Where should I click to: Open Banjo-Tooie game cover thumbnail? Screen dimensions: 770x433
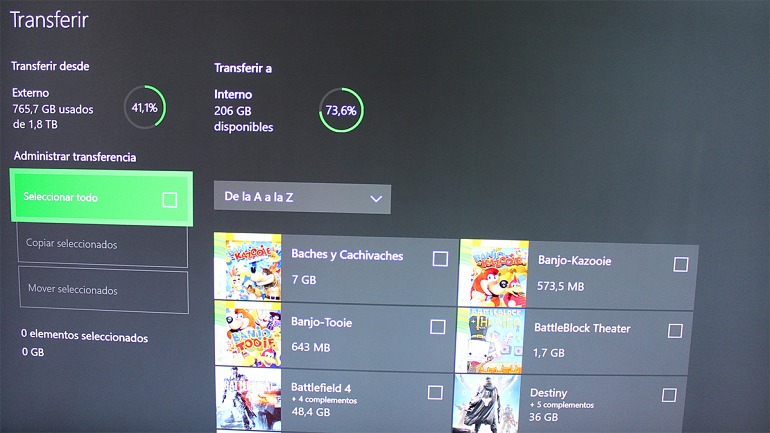point(248,334)
